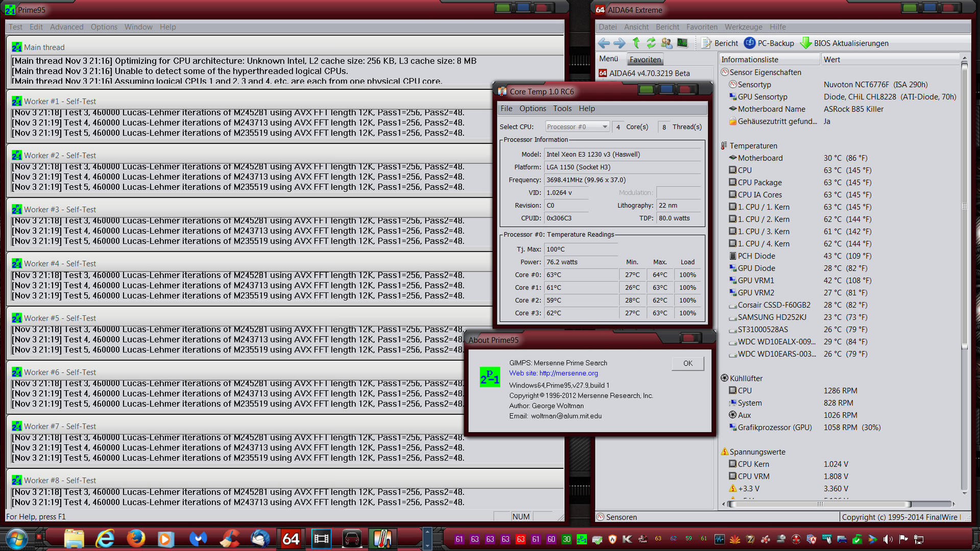Switch to the Menü tab in AIDA64
This screenshot has height=551, width=980.
click(609, 59)
